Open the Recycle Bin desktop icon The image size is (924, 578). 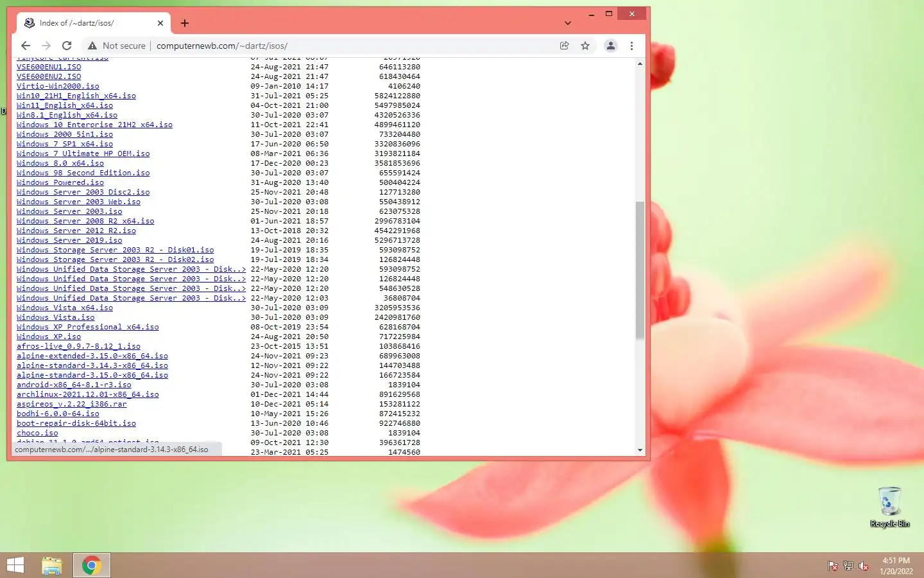pos(890,507)
